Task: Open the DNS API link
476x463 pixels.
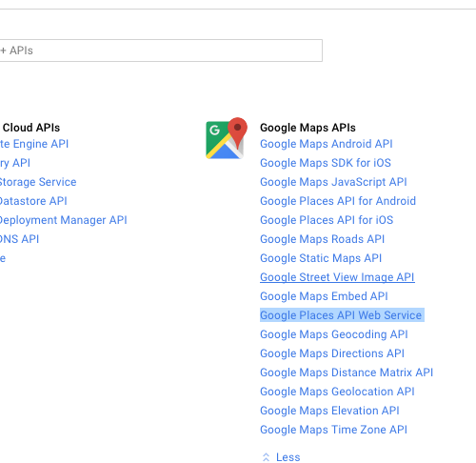Action: pyautogui.click(x=19, y=239)
